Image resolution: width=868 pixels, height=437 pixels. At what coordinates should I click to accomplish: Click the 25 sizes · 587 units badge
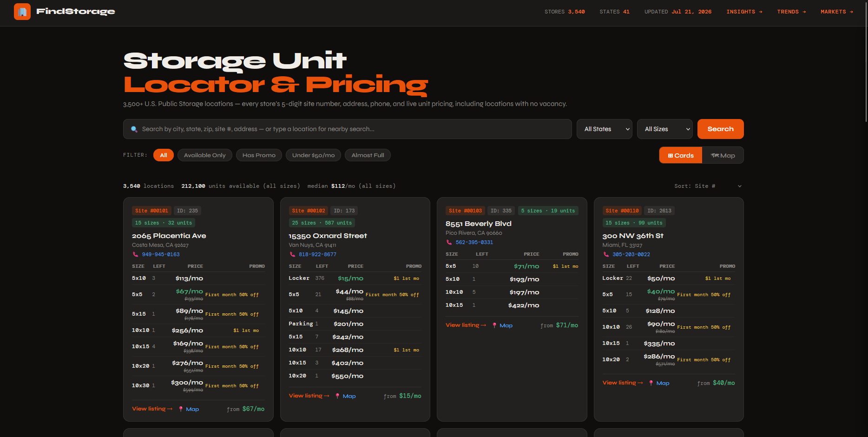(322, 223)
